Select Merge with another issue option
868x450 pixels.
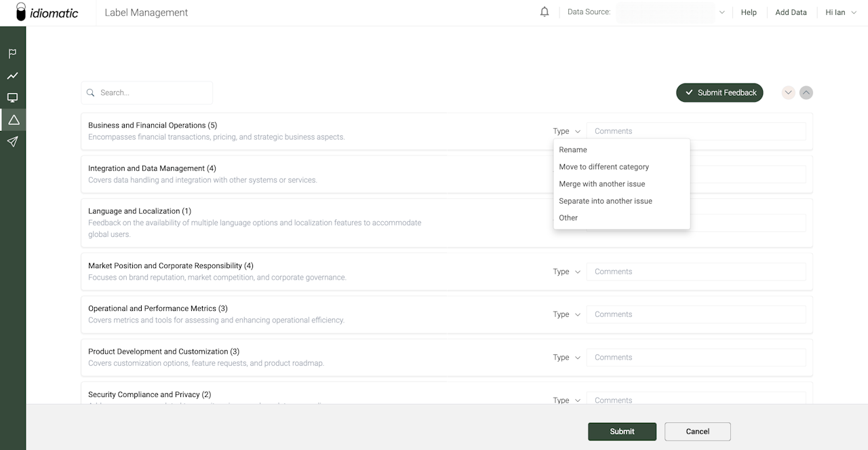pos(602,184)
